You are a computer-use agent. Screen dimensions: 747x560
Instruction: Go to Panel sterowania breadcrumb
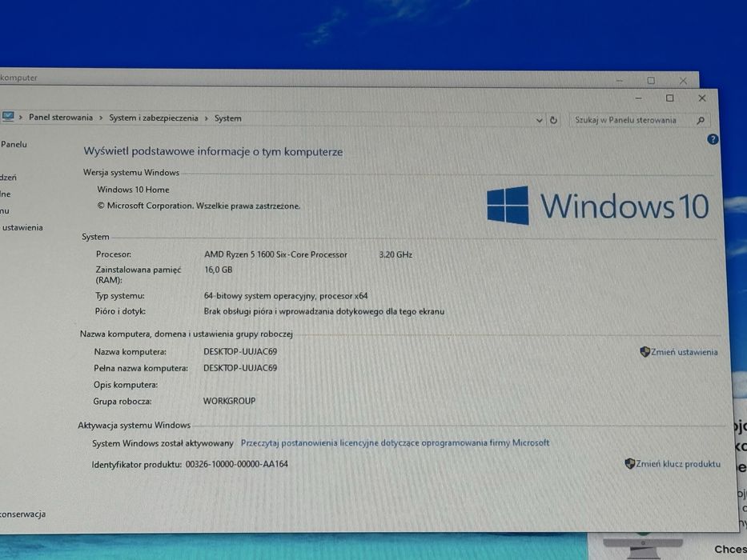coord(61,118)
